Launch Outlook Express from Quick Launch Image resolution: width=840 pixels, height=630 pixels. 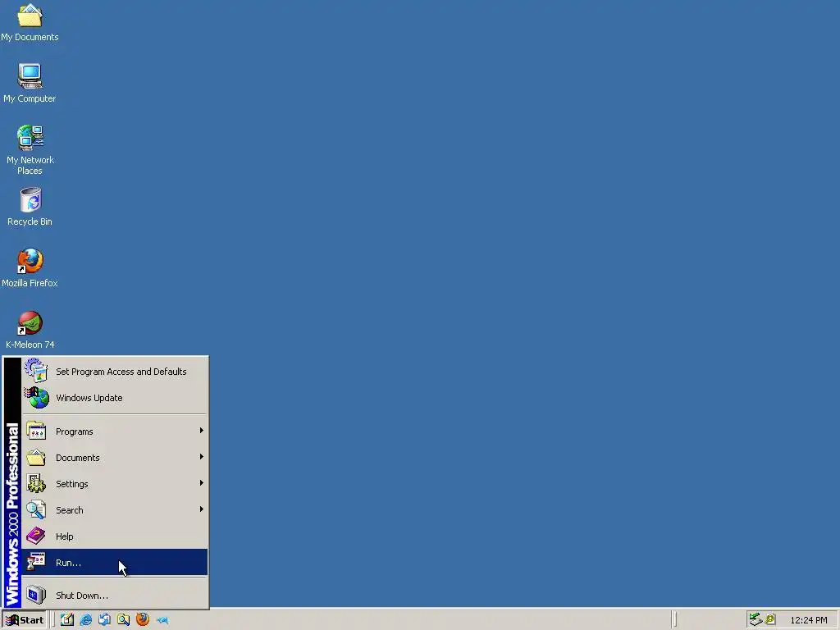[x=104, y=620]
